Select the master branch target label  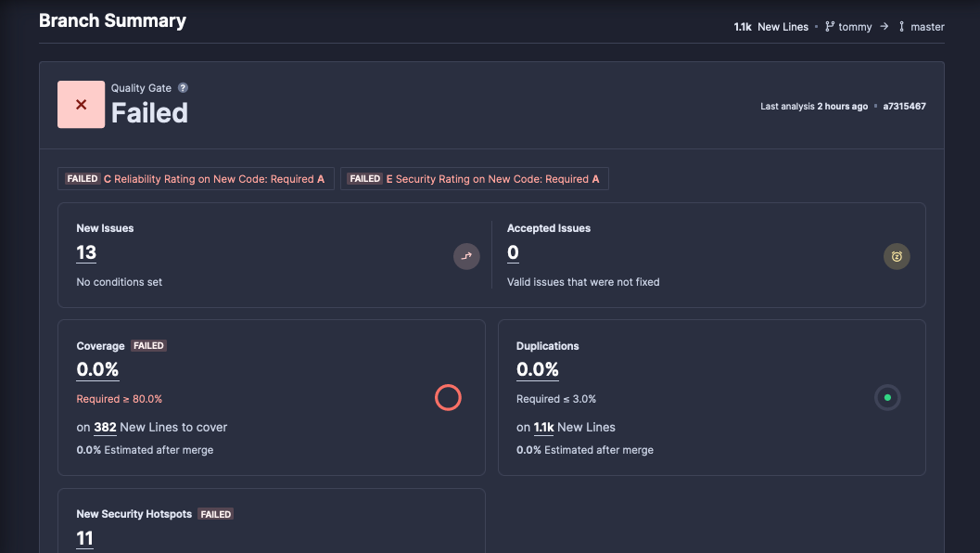pyautogui.click(x=926, y=26)
